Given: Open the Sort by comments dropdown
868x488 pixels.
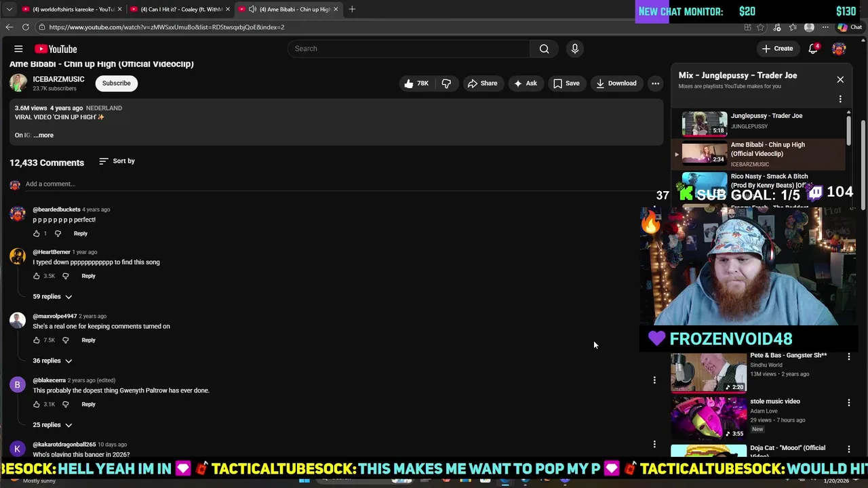Looking at the screenshot, I should (117, 161).
